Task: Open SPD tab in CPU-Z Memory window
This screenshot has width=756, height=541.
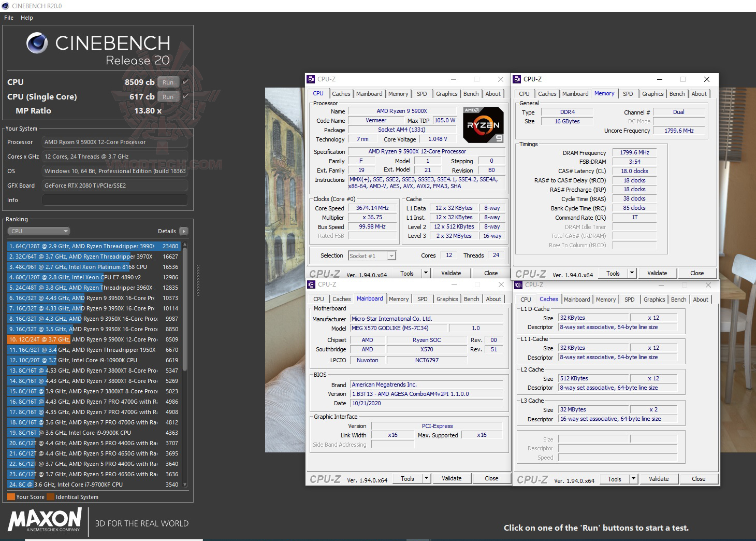Action: click(x=628, y=94)
